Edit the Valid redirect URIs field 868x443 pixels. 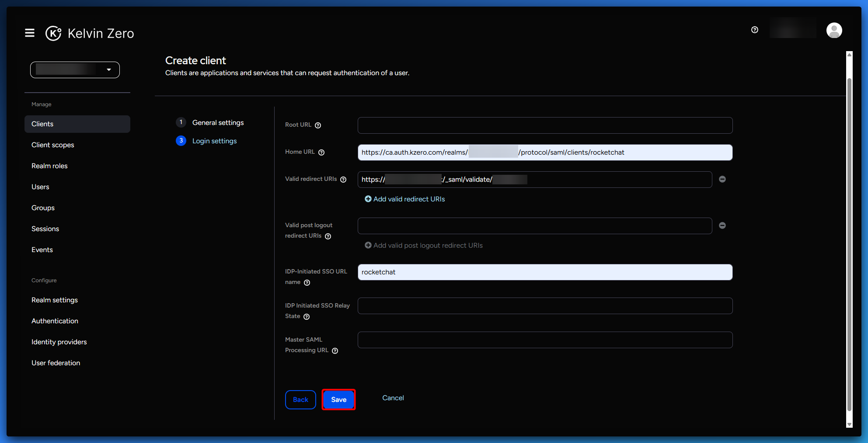coord(535,180)
